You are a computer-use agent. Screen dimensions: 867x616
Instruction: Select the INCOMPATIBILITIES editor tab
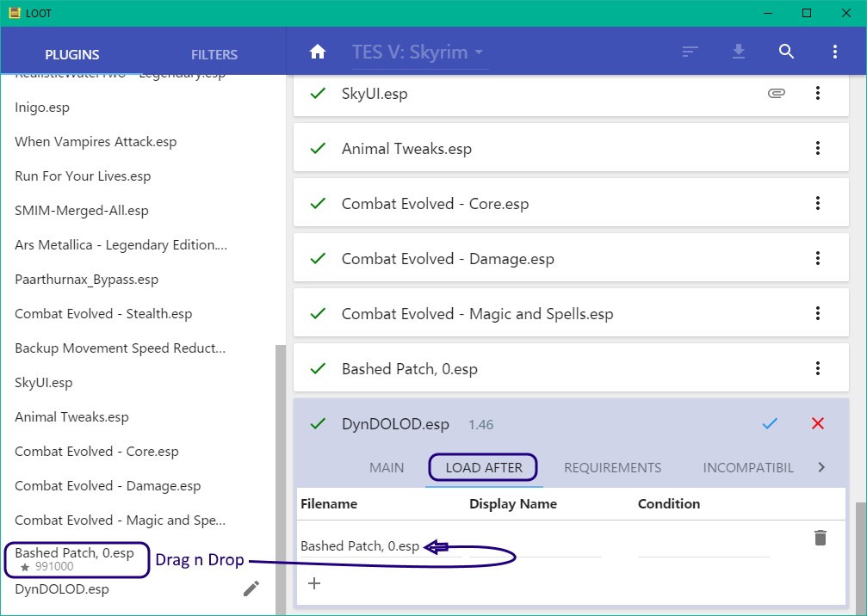click(x=748, y=468)
